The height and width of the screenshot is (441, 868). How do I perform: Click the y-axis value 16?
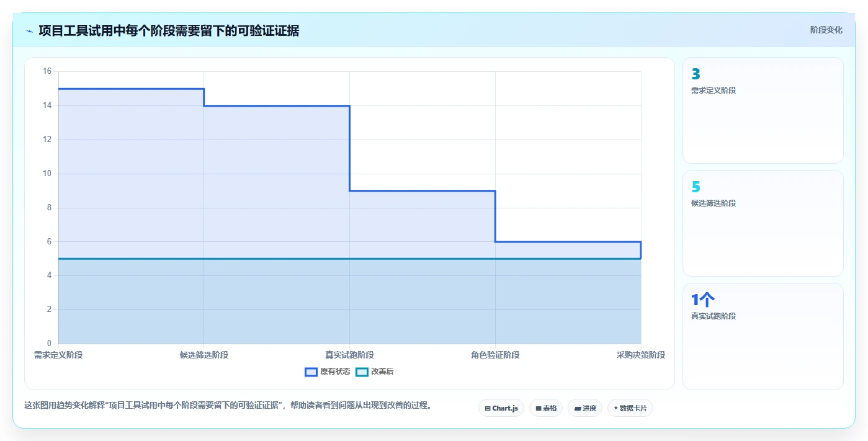(47, 71)
